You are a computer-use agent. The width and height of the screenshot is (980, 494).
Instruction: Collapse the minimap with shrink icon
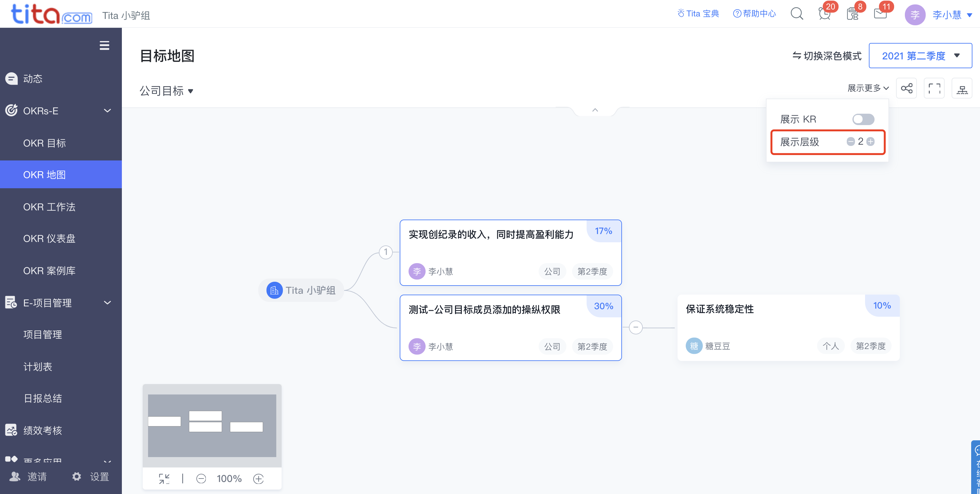click(x=164, y=479)
